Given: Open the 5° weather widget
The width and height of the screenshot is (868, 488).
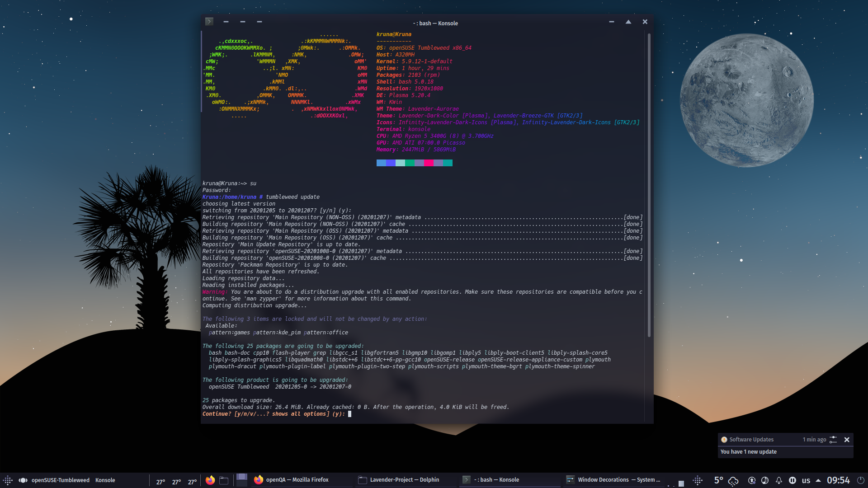Looking at the screenshot, I should (726, 480).
